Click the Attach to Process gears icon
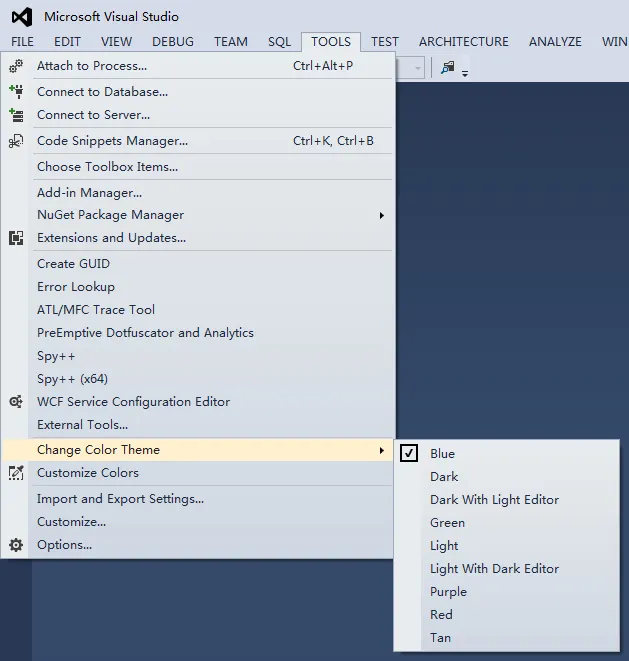The width and height of the screenshot is (629, 661). (16, 66)
